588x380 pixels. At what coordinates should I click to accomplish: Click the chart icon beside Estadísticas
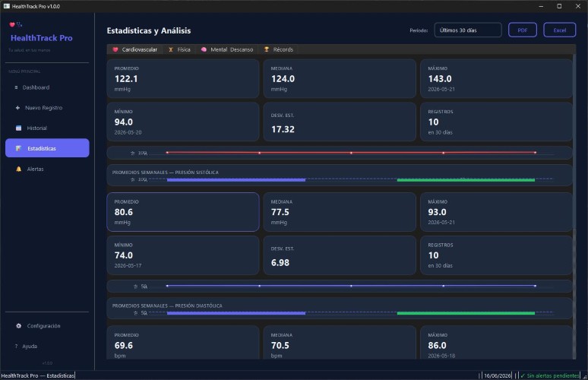point(18,148)
